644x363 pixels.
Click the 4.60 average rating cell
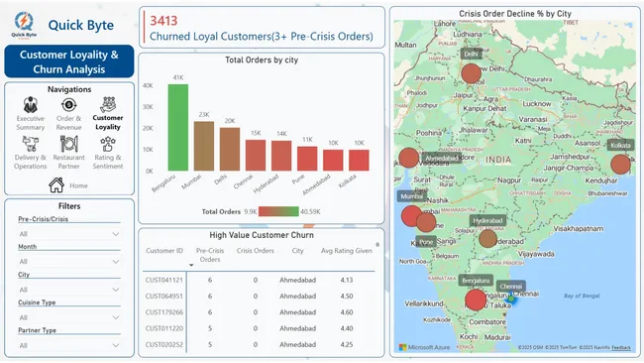346,312
